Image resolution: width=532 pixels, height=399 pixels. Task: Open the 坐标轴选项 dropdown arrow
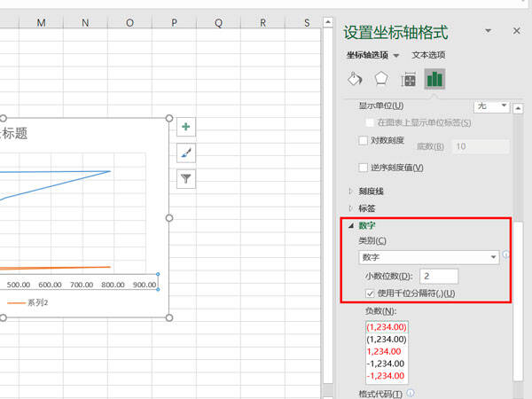pyautogui.click(x=396, y=55)
